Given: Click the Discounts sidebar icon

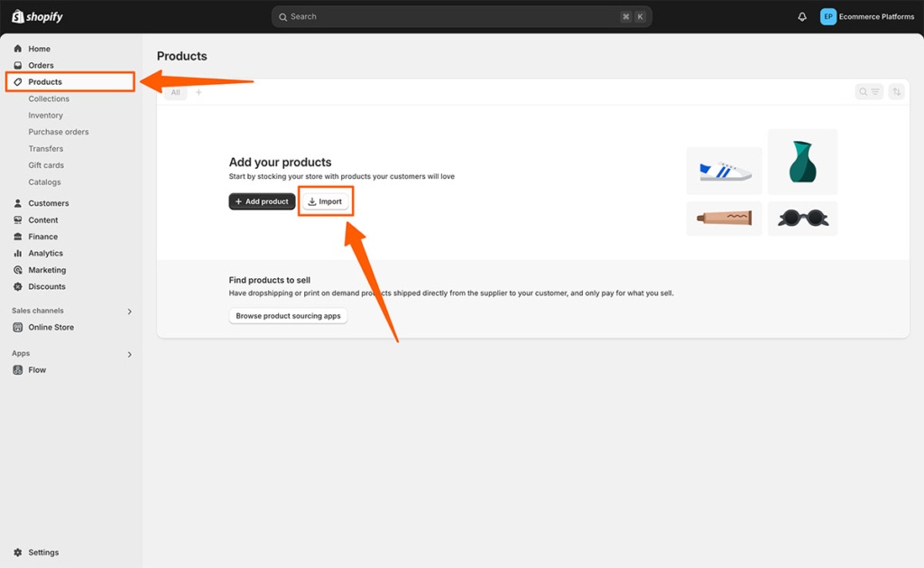Looking at the screenshot, I should (18, 286).
